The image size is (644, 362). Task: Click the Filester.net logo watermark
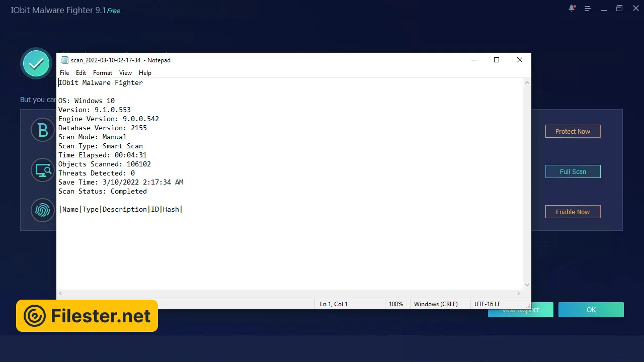[87, 316]
